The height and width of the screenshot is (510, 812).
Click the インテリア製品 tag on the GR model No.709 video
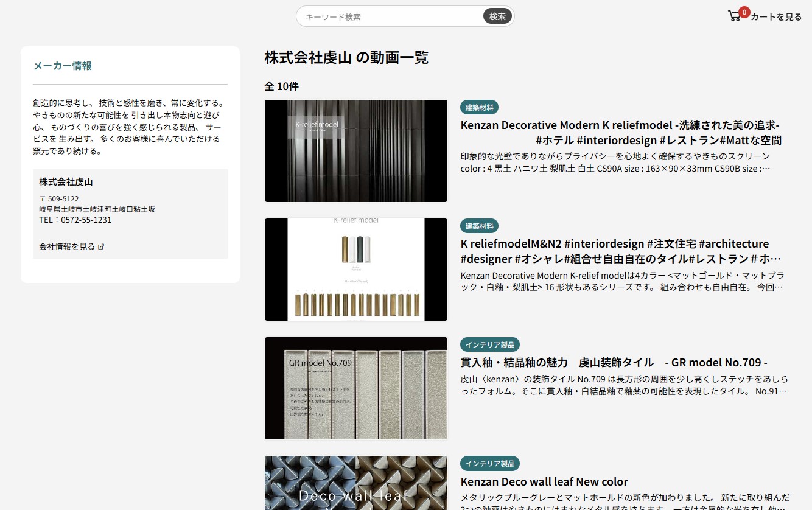click(x=490, y=344)
